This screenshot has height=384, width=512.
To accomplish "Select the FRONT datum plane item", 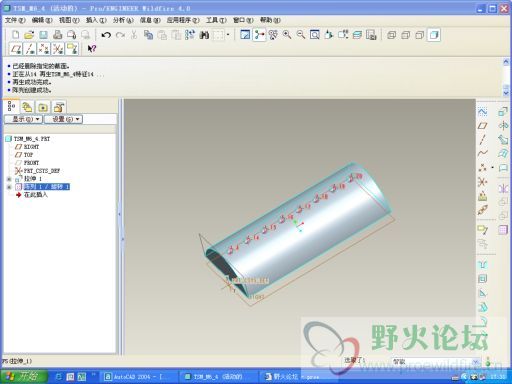I will click(31, 163).
